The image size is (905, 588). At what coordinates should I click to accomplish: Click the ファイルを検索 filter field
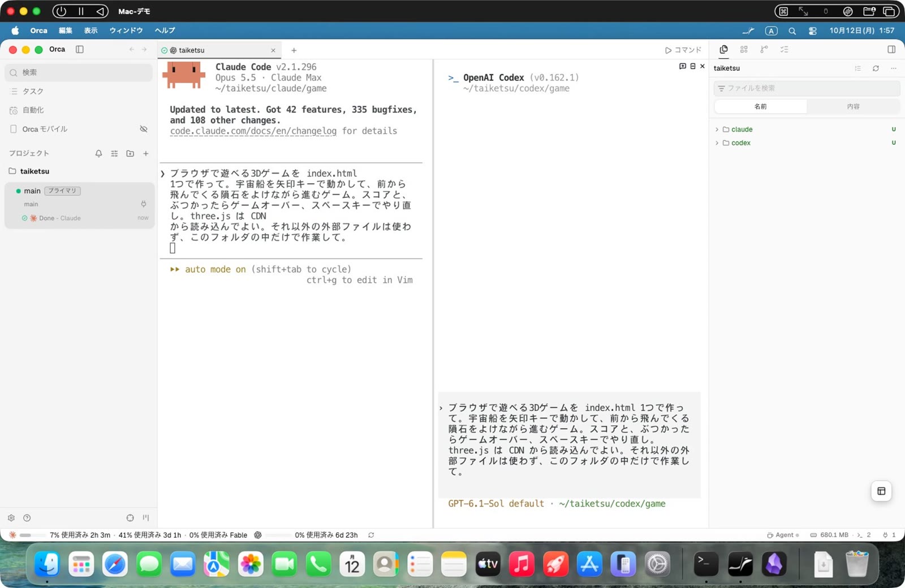pyautogui.click(x=807, y=88)
